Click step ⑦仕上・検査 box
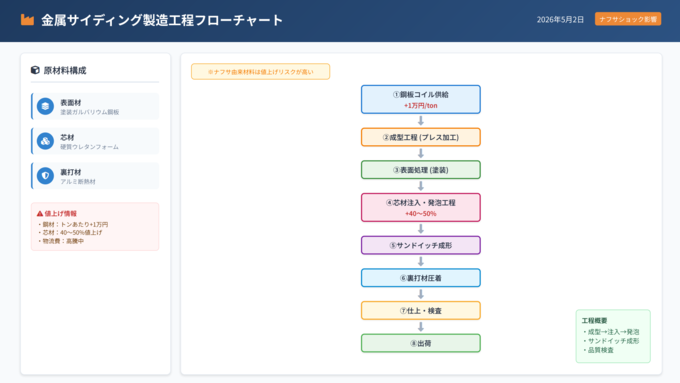Image resolution: width=680 pixels, height=383 pixels. (x=421, y=311)
